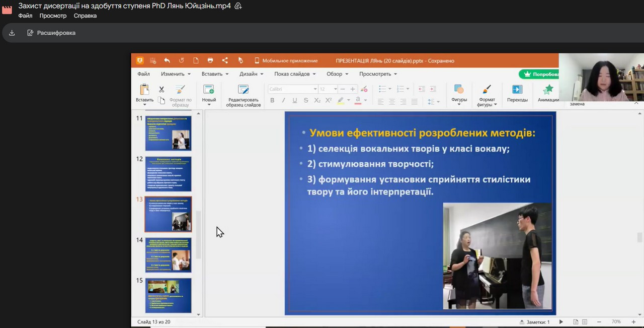Download the video file

coord(12,33)
